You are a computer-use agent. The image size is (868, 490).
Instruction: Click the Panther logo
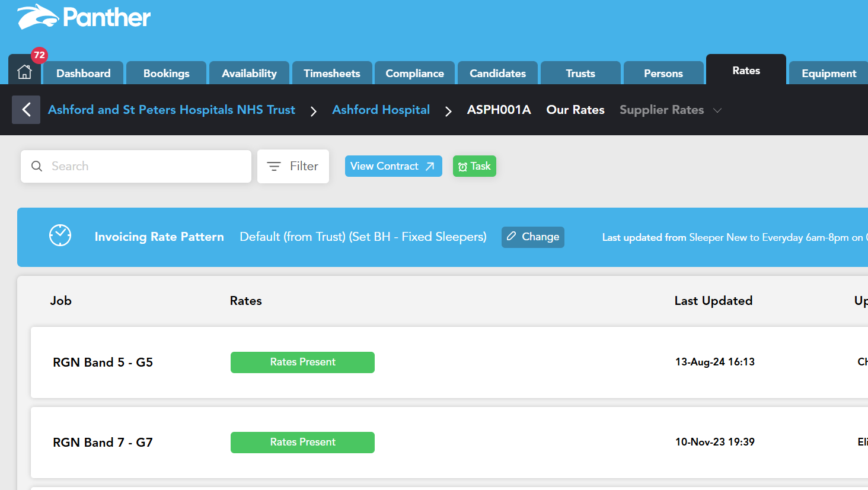(84, 17)
